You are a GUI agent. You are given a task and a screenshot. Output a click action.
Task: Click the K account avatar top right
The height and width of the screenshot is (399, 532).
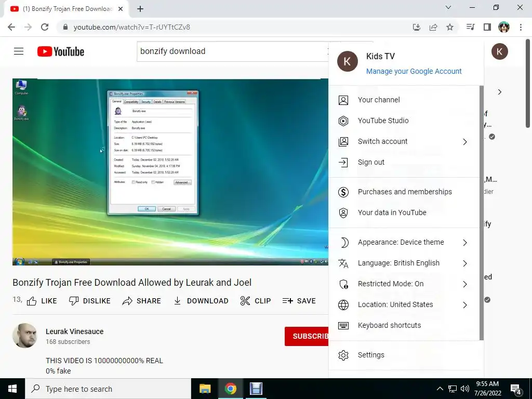[500, 51]
